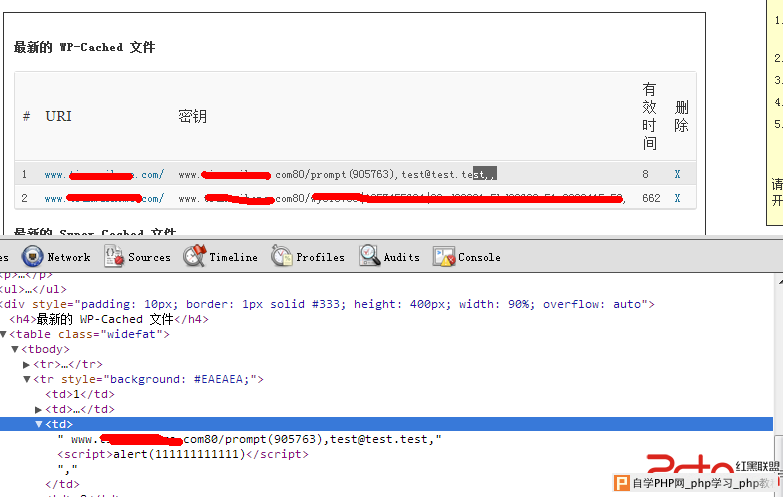Open the Profiles panel icon
Viewport: 783px width, 497px height.
coord(282,256)
